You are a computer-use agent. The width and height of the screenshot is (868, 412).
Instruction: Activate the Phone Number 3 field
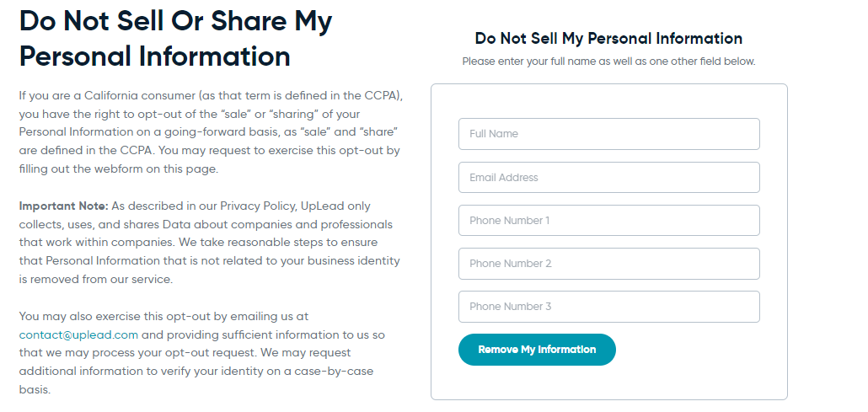[609, 307]
